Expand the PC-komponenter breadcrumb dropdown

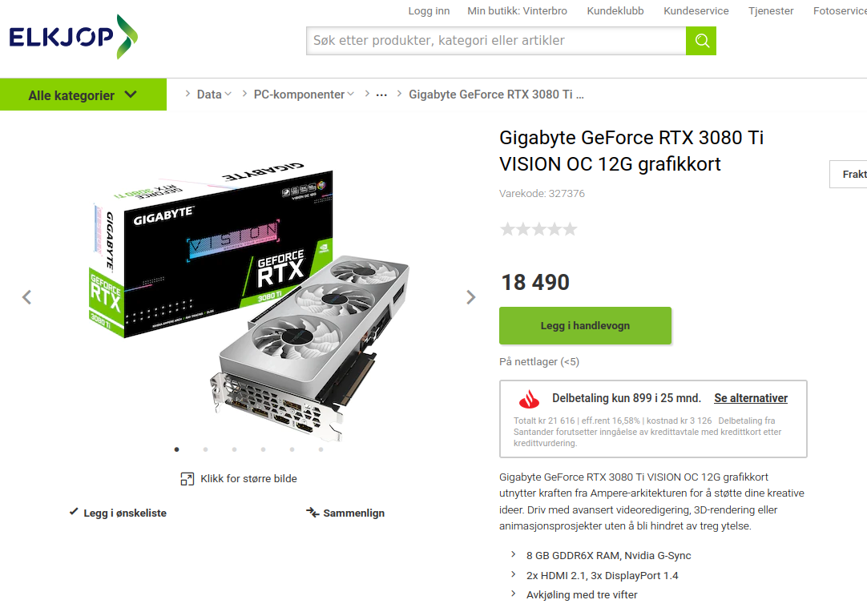coord(304,95)
